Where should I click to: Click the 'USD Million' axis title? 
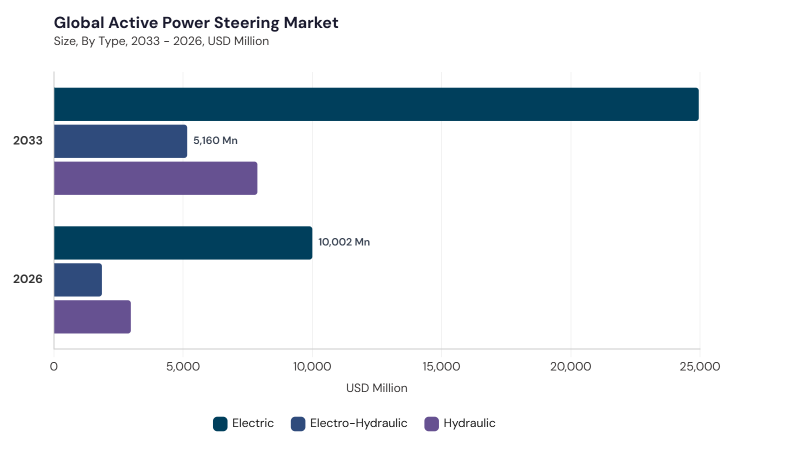pos(377,388)
